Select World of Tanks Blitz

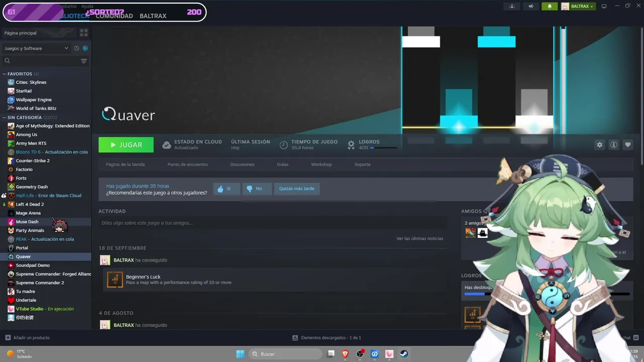pos(36,109)
